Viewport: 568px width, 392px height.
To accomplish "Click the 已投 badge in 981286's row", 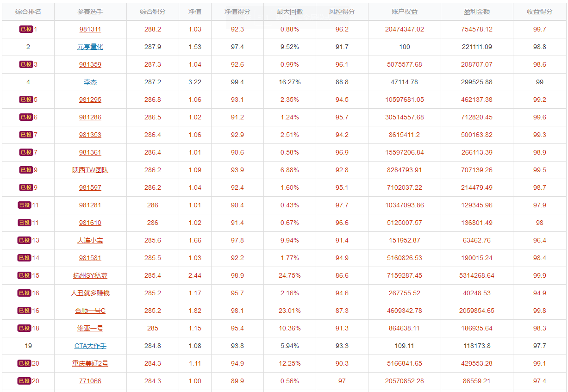I will 26,117.
